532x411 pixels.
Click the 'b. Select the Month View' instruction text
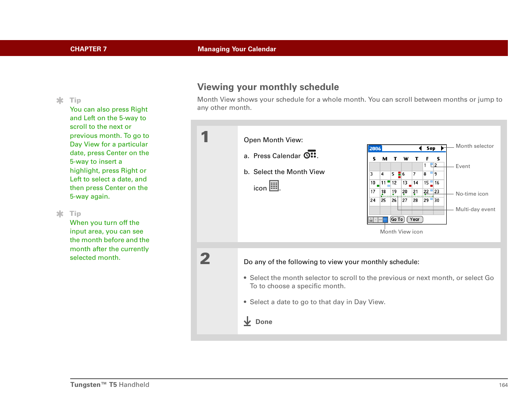tap(284, 172)
